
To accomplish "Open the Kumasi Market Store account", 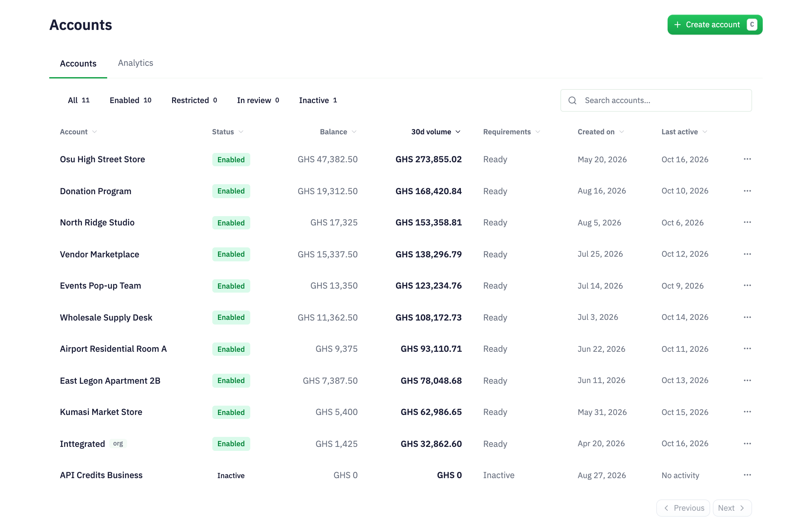I will click(x=101, y=412).
